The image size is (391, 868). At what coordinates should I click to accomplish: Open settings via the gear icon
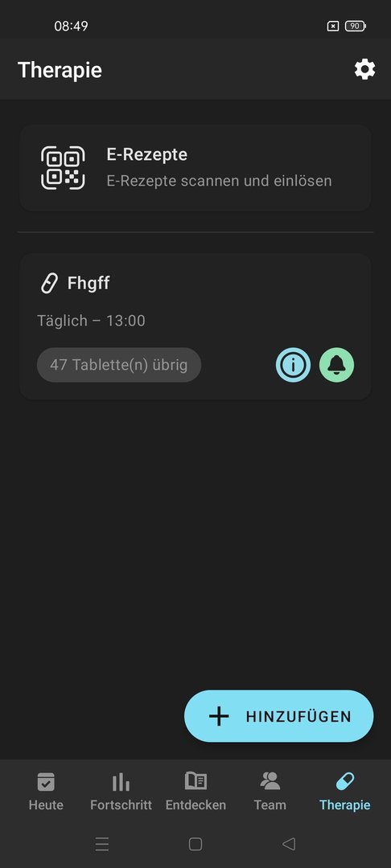pyautogui.click(x=364, y=70)
